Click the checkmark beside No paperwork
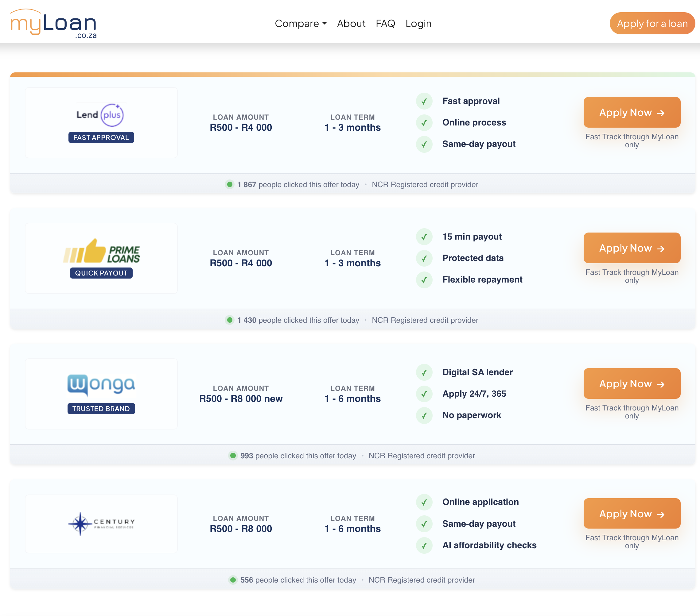 point(424,415)
